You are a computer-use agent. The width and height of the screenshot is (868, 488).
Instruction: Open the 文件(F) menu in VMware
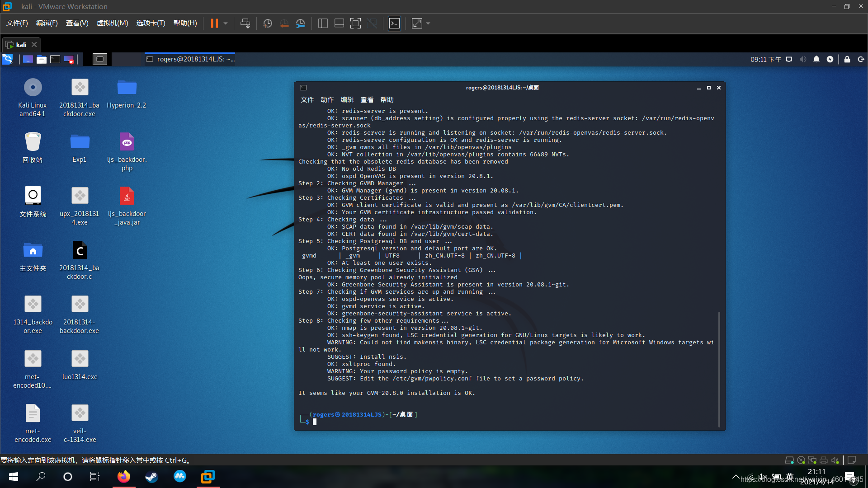pyautogui.click(x=17, y=23)
